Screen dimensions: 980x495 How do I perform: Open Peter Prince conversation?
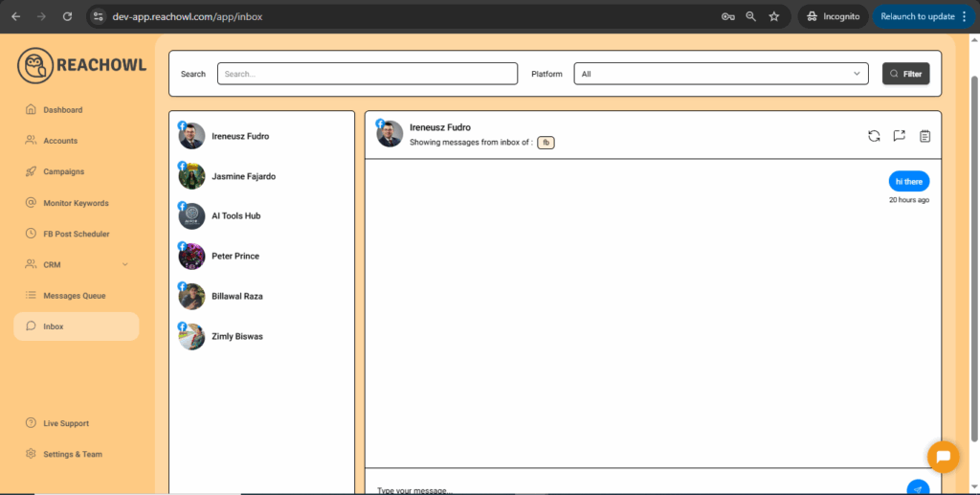262,256
